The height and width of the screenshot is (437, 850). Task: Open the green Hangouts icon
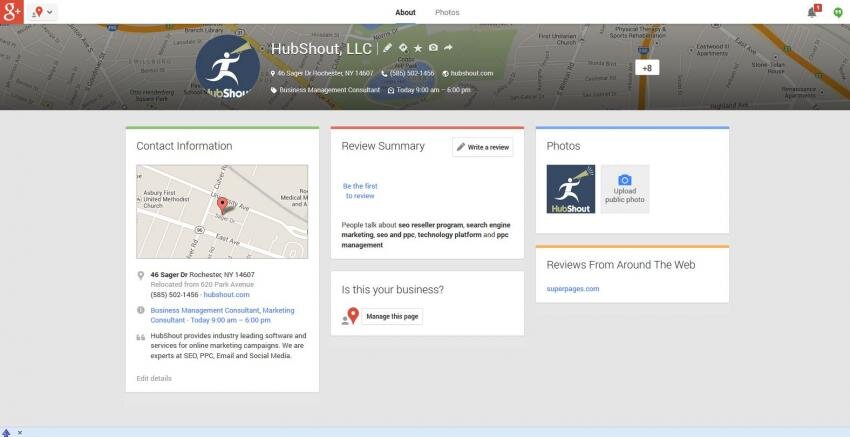point(838,12)
